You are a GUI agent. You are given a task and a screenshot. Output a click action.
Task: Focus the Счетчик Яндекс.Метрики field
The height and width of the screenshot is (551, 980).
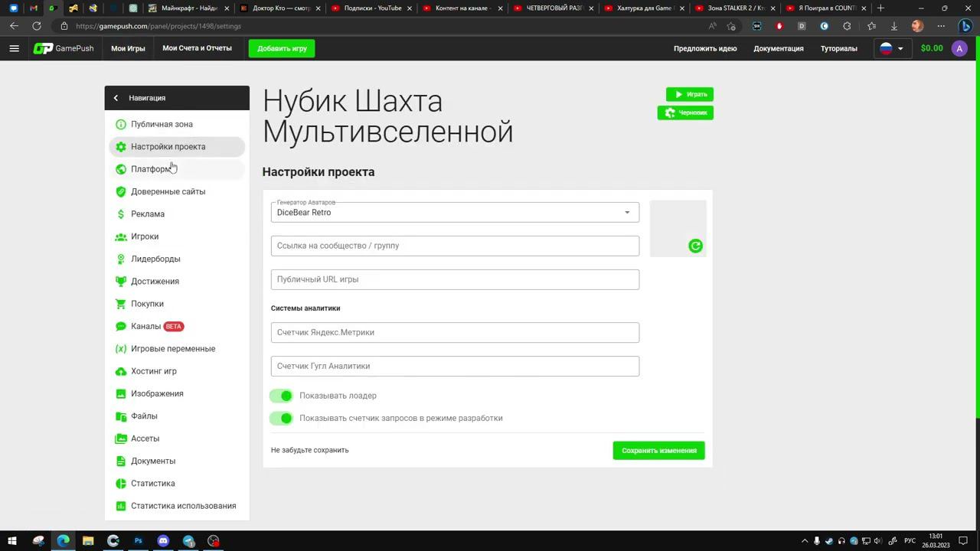coord(455,332)
